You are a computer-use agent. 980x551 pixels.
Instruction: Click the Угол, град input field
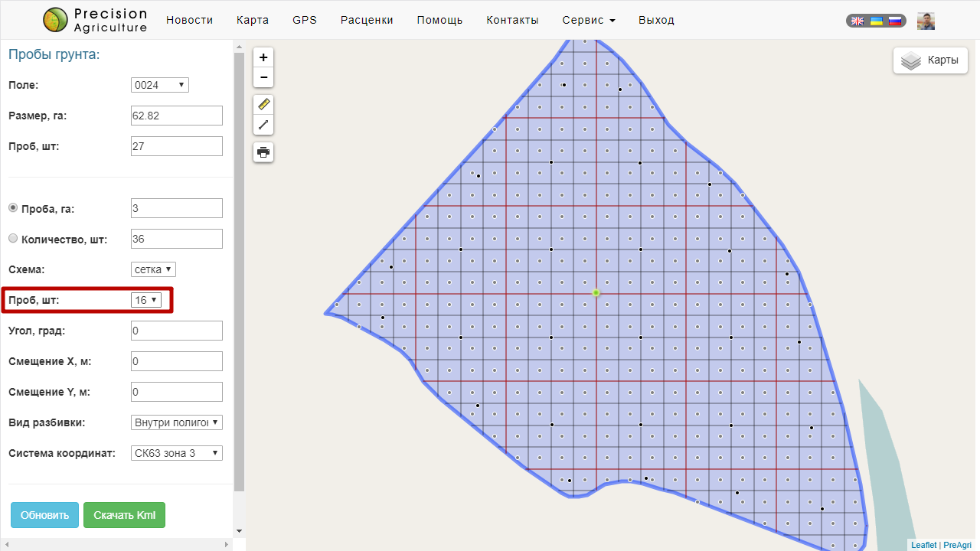tap(177, 331)
